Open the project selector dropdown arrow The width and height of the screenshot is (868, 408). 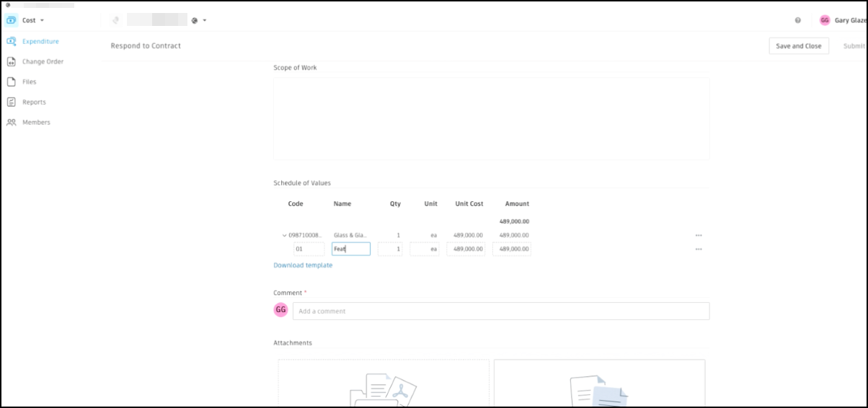(x=205, y=20)
